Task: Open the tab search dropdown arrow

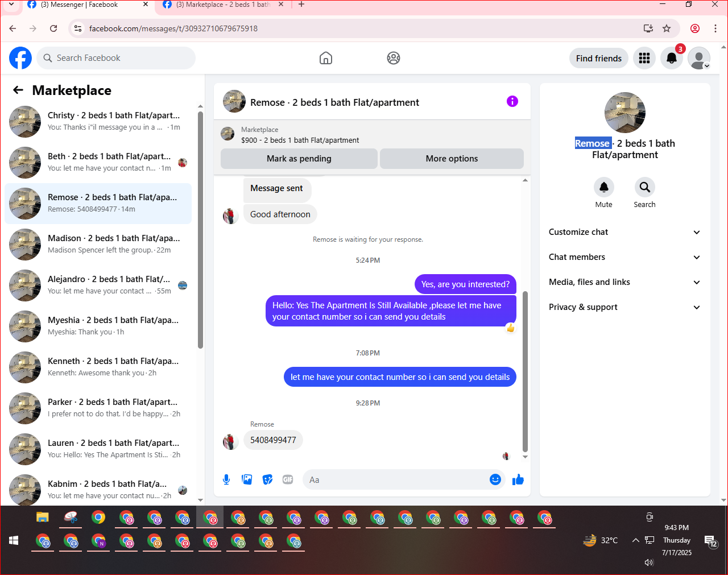Action: (x=11, y=5)
